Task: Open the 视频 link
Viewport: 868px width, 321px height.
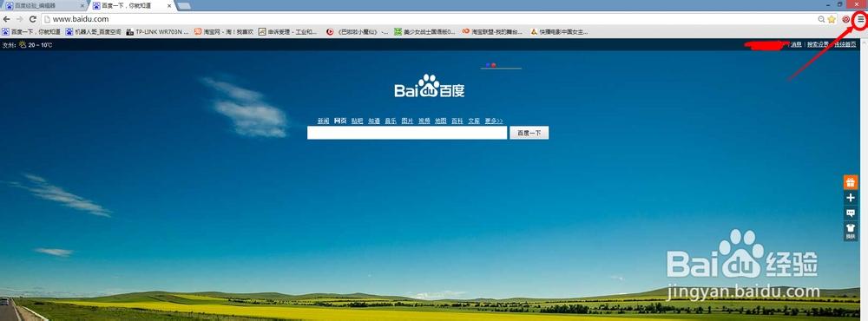Action: (424, 121)
